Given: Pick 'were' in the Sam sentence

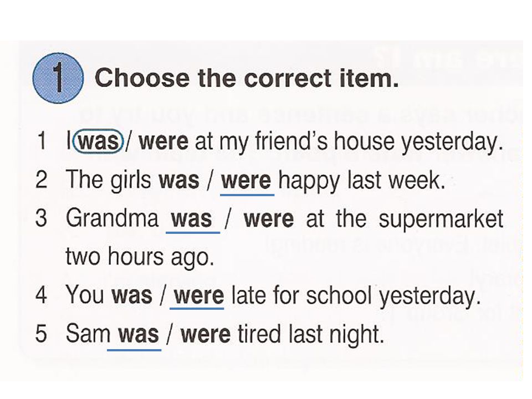Looking at the screenshot, I should click(x=206, y=334).
